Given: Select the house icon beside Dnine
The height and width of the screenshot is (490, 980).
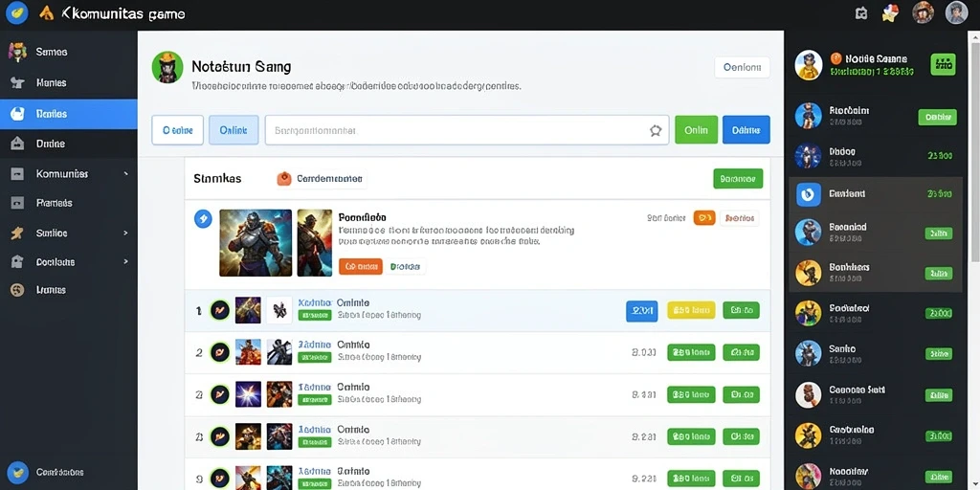Looking at the screenshot, I should click(x=17, y=144).
